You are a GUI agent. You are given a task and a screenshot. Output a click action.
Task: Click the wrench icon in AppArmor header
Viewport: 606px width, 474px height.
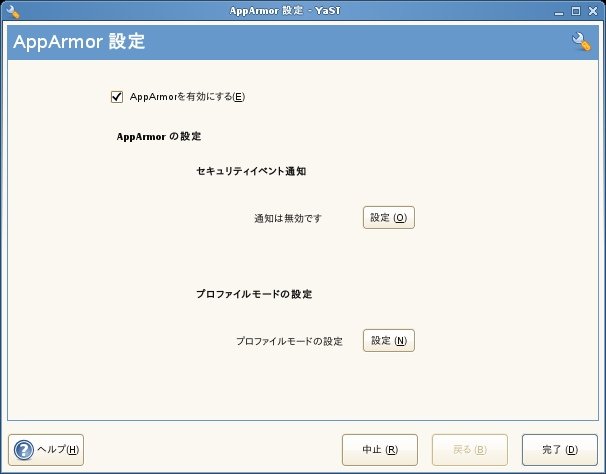click(x=581, y=42)
